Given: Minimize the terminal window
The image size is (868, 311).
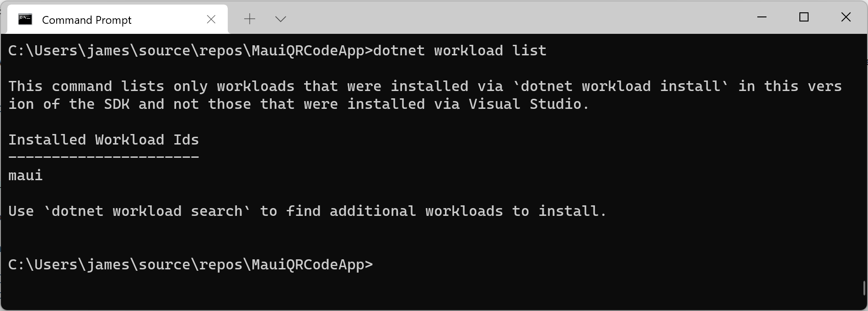Looking at the screenshot, I should tap(762, 17).
